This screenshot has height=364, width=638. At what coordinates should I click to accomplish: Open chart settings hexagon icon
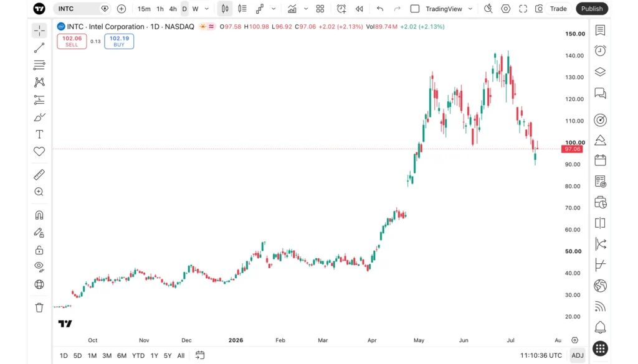pyautogui.click(x=506, y=9)
